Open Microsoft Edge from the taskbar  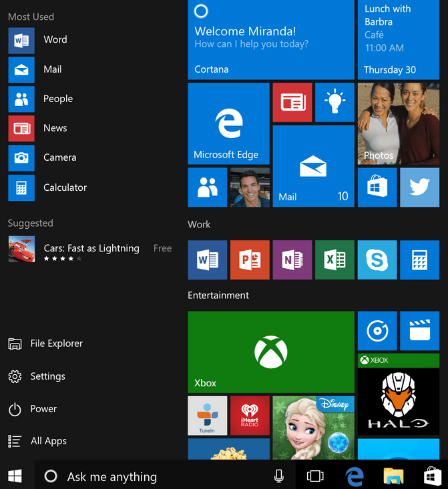click(355, 476)
